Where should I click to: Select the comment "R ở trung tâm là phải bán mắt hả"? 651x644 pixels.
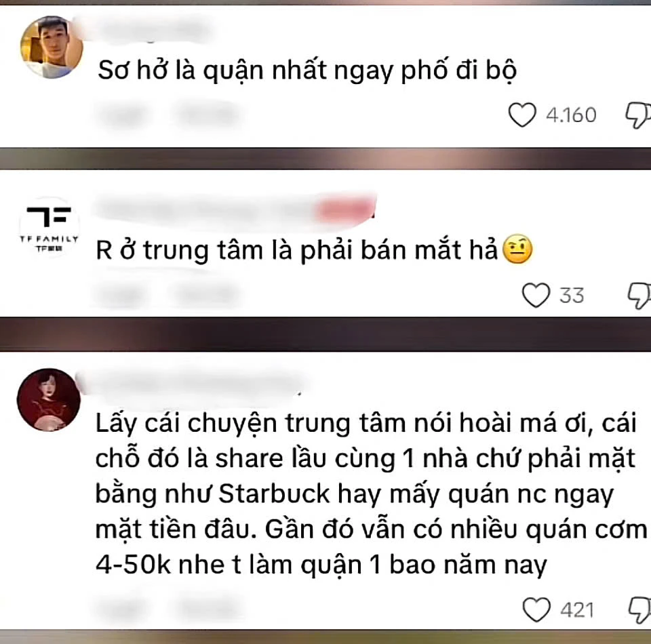point(296,250)
